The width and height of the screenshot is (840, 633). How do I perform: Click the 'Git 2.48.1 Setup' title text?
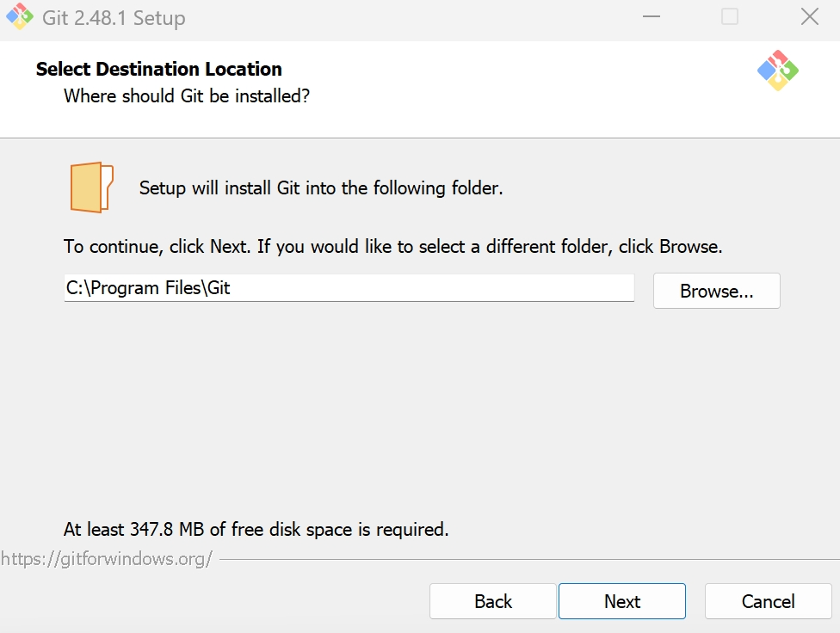click(114, 18)
